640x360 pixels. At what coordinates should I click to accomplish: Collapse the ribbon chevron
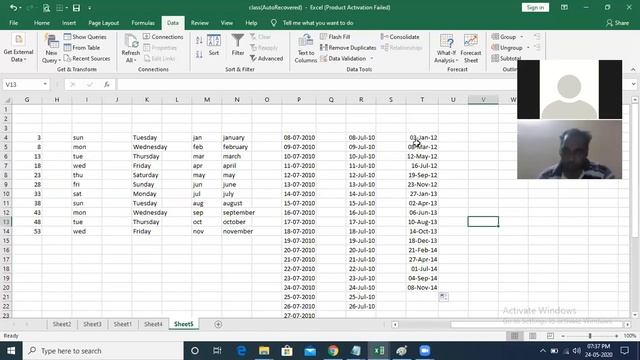[633, 70]
